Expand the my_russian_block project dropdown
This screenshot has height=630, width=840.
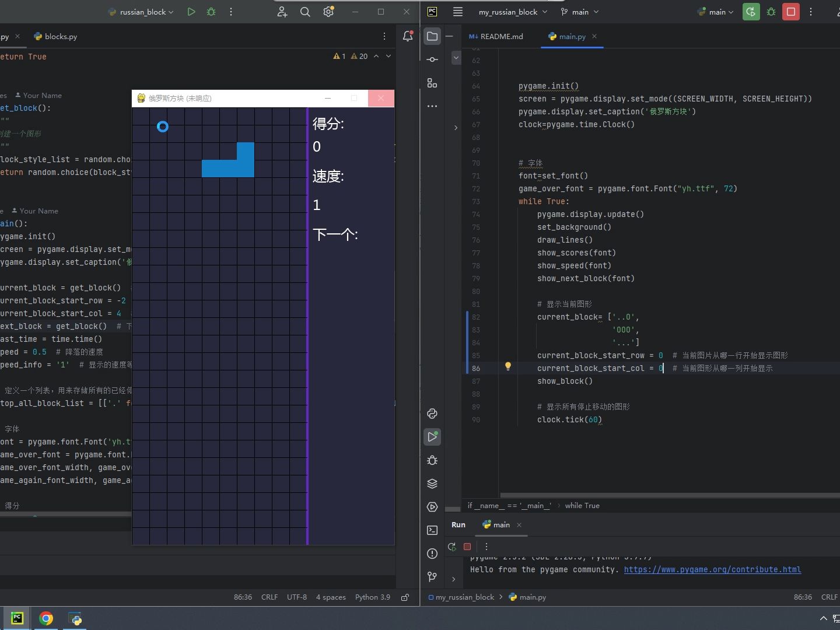tap(513, 12)
